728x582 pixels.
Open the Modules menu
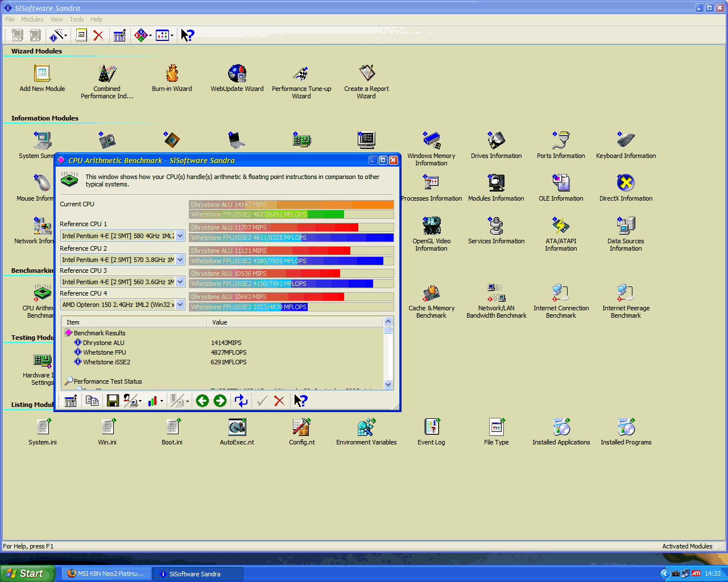click(x=32, y=19)
